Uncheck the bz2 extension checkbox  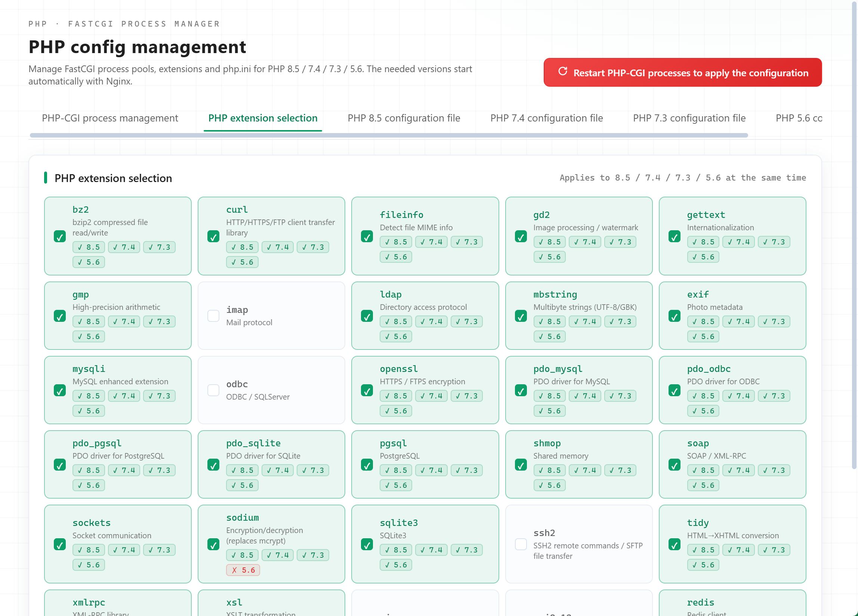click(x=60, y=237)
